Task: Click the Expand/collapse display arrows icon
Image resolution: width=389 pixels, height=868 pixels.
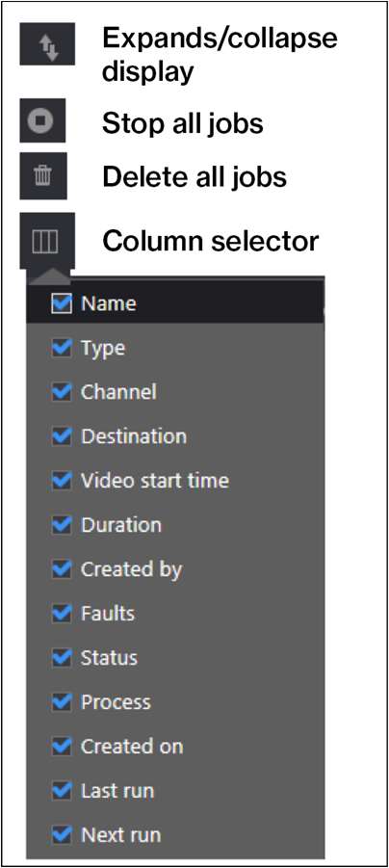Action: [47, 44]
